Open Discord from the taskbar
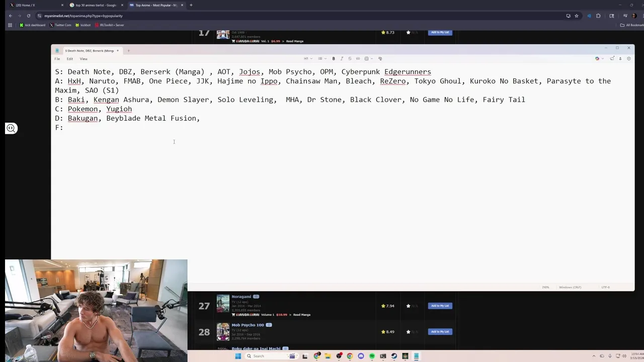Screen dimensions: 644x362 (361, 356)
